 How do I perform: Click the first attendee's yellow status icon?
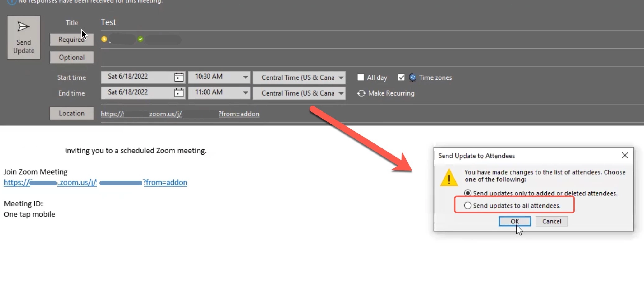point(104,39)
